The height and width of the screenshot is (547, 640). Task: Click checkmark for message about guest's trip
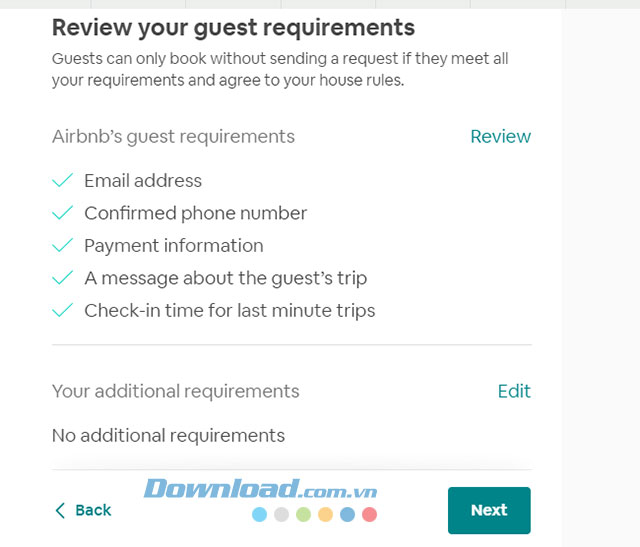[63, 278]
